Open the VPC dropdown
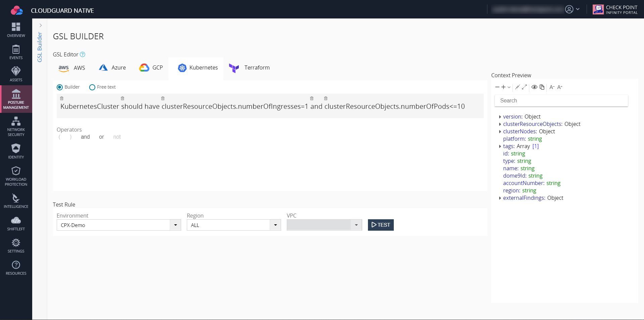The width and height of the screenshot is (644, 320). click(x=324, y=225)
